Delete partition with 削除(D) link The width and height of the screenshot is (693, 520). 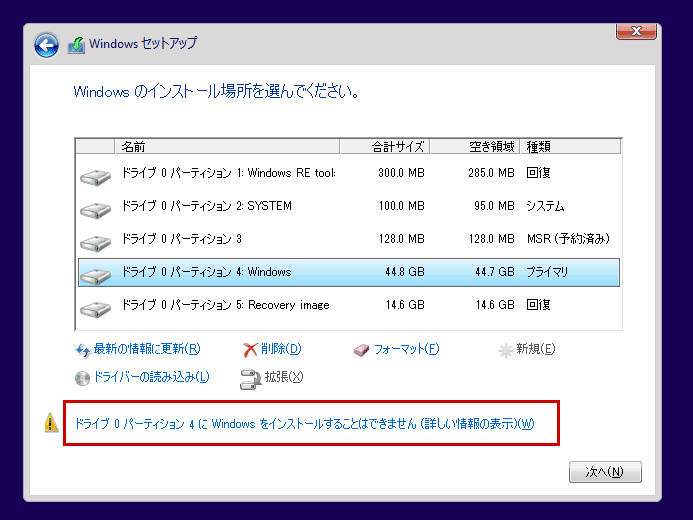[281, 349]
